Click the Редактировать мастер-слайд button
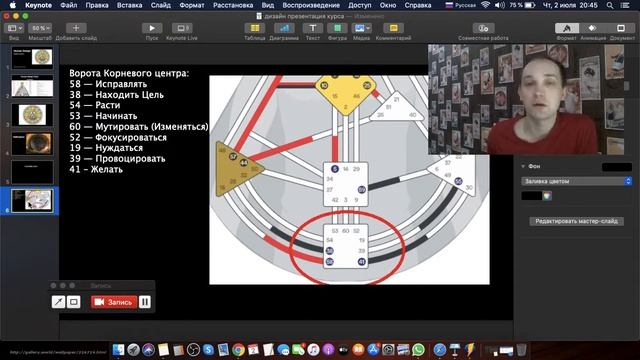Screen dimensions: 640x360 [576, 221]
